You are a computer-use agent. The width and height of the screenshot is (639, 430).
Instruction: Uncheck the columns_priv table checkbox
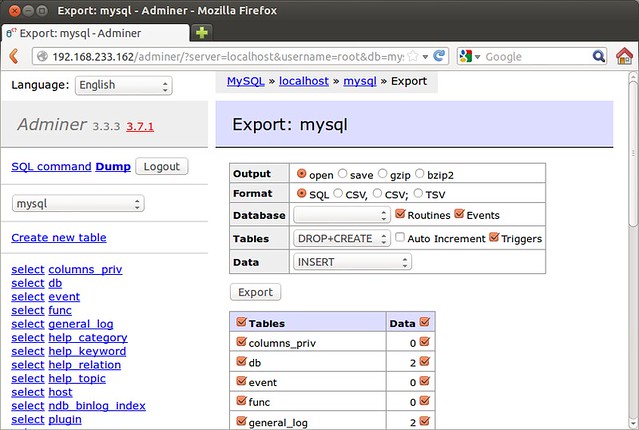[x=241, y=342]
